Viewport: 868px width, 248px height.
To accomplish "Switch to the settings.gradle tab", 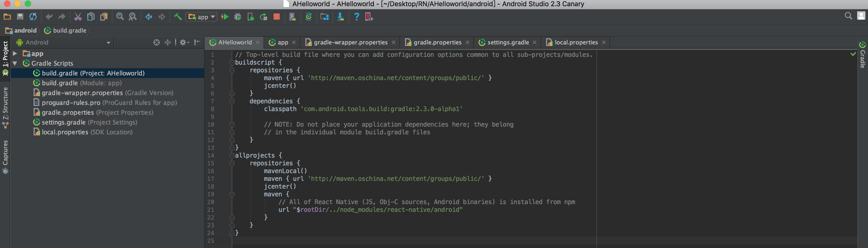I will pos(507,42).
